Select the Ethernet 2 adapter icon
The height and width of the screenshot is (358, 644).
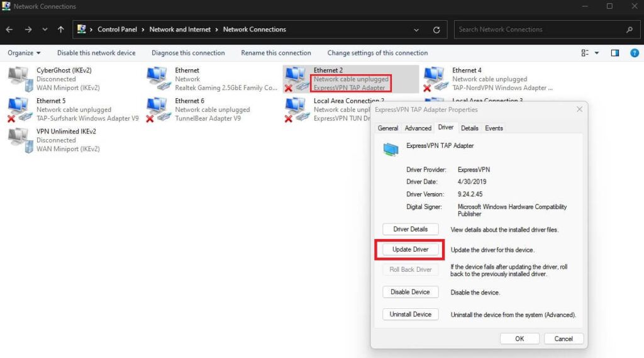(297, 79)
